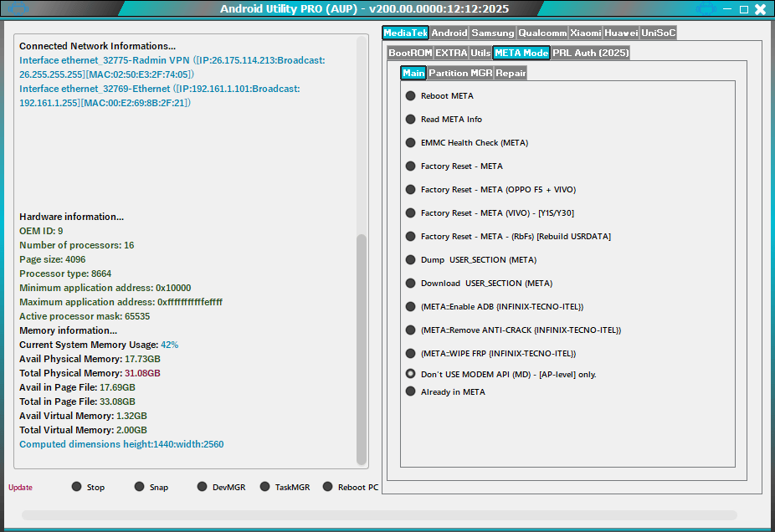Open the Qualcomm tab

(x=541, y=33)
